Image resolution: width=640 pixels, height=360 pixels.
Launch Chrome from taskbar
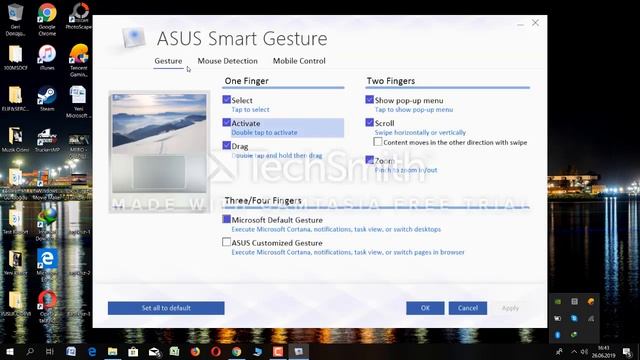point(236,351)
